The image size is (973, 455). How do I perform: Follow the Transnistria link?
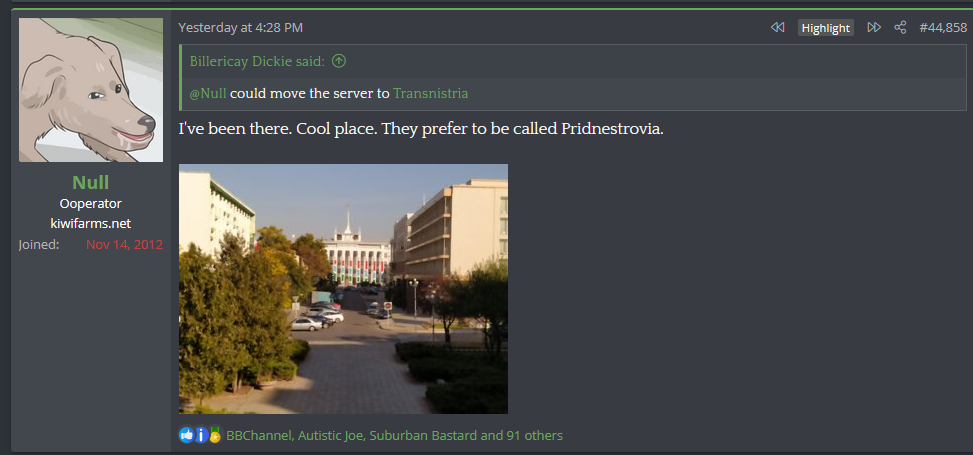point(431,94)
